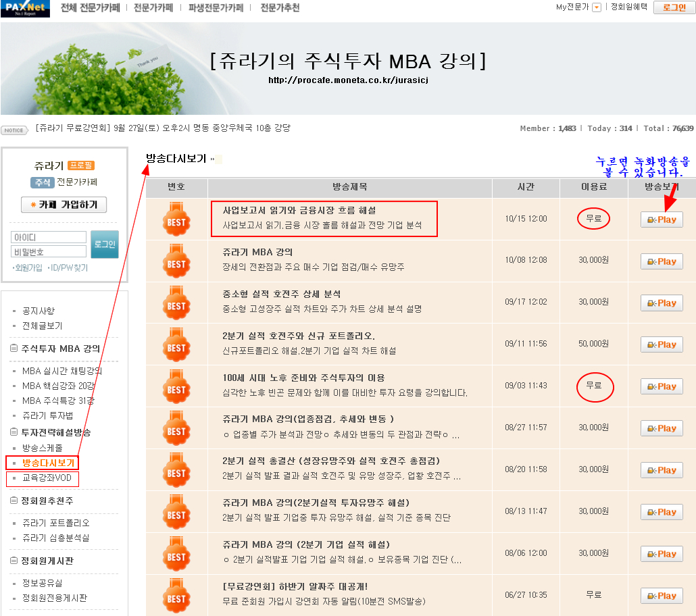This screenshot has height=616, width=696.
Task: Open the orange 프로필 badge
Action: click(80, 165)
